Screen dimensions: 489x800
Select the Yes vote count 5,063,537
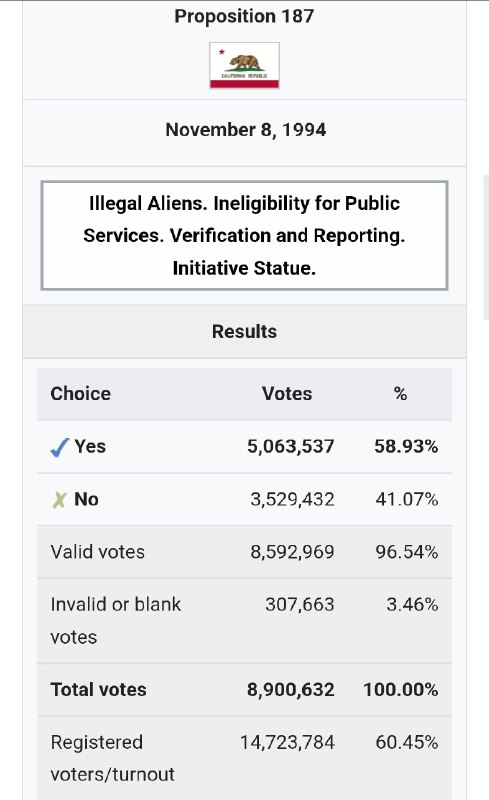pyautogui.click(x=290, y=446)
